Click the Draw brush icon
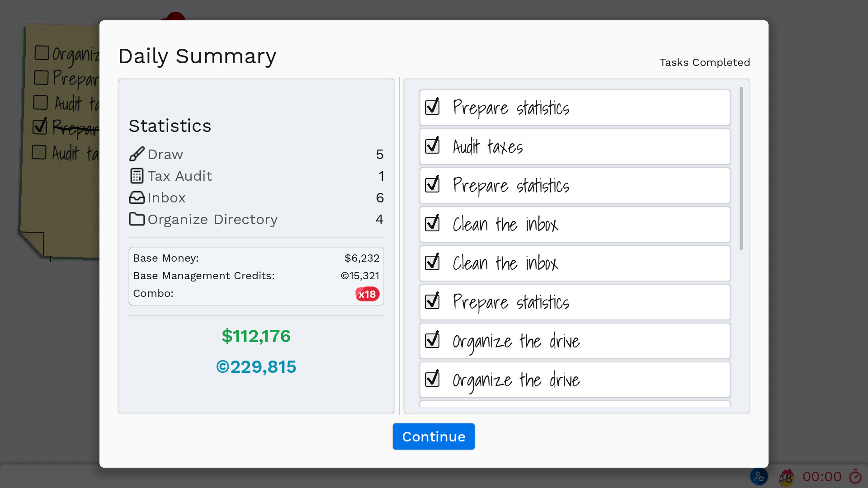This screenshot has height=488, width=868. coord(137,154)
